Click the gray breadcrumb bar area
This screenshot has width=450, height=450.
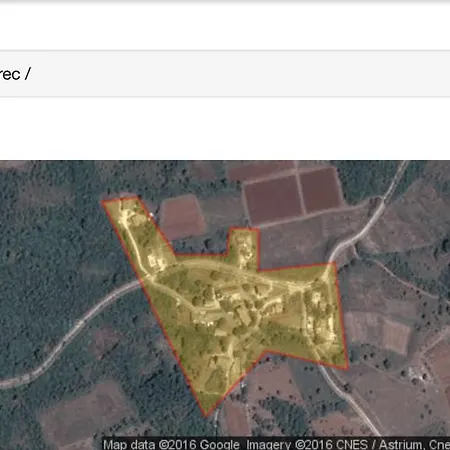tap(225, 74)
